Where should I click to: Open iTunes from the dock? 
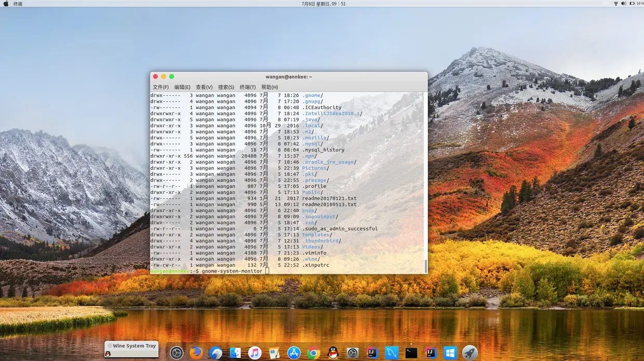[254, 352]
